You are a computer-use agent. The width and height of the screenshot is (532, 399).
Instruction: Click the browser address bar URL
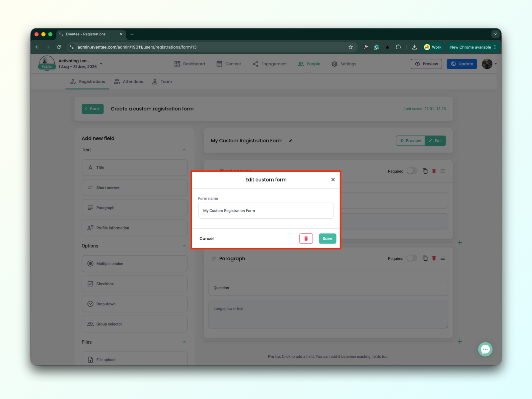coord(137,47)
